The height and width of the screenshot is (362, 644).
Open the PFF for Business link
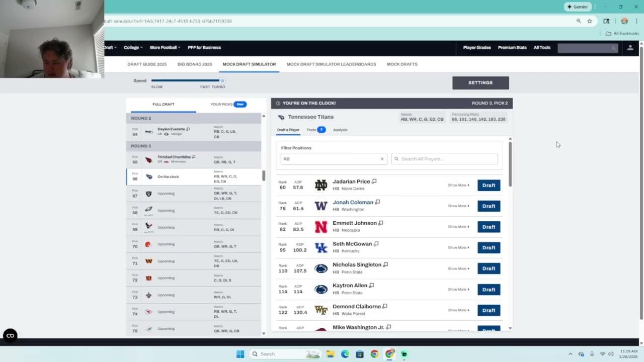point(204,48)
